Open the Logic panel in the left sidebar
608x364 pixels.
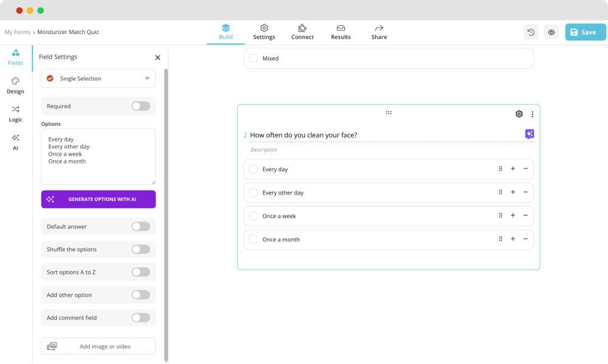coord(15,114)
